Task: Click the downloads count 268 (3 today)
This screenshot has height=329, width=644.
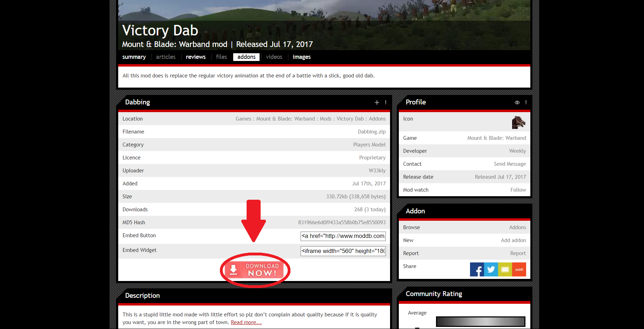Action: (x=370, y=210)
